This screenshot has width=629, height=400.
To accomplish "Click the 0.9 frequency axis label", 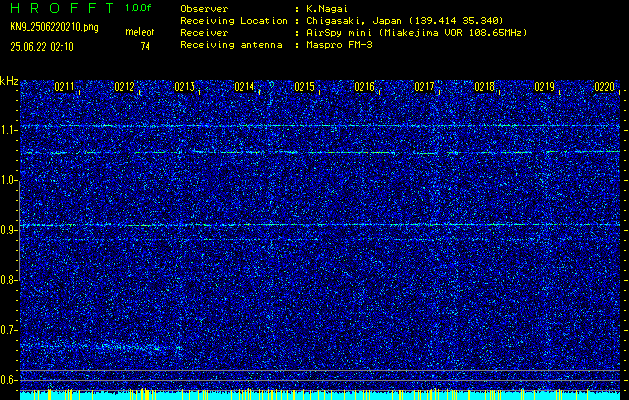I will [8, 230].
